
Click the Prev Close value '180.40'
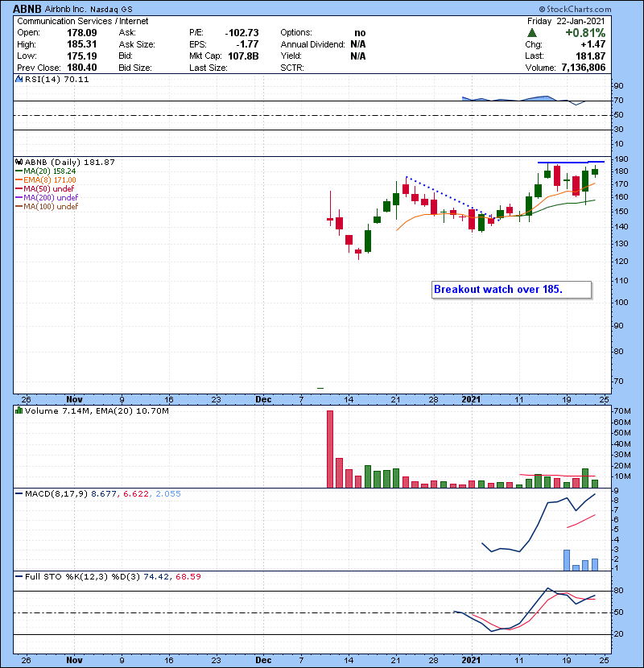tap(82, 68)
